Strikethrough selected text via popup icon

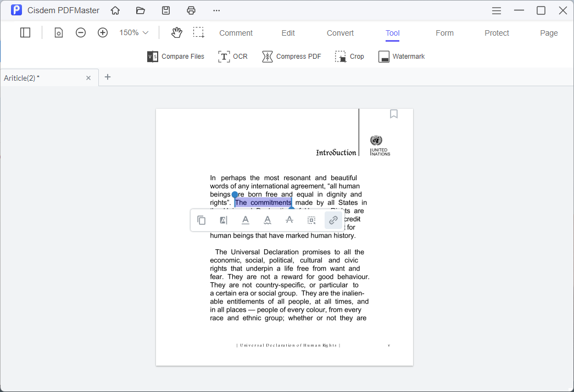[x=289, y=220]
